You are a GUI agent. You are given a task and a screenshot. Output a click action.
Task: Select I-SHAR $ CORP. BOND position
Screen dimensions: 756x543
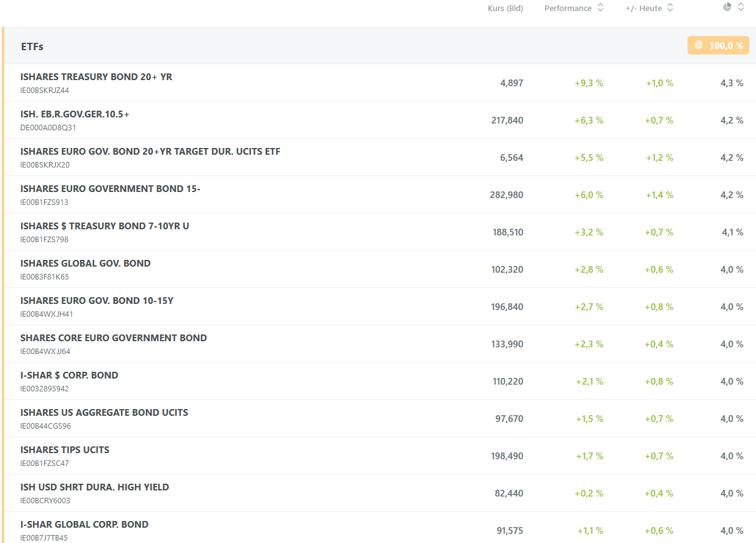(x=69, y=375)
